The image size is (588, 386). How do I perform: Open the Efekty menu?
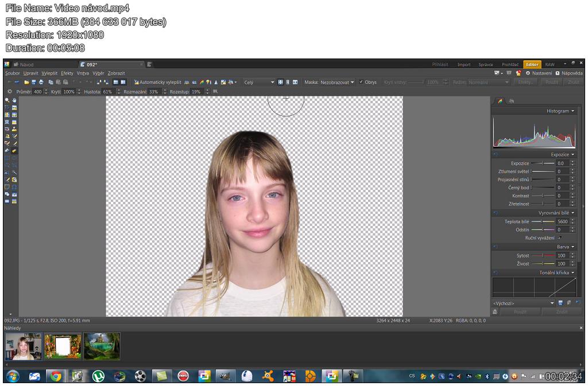click(x=67, y=73)
